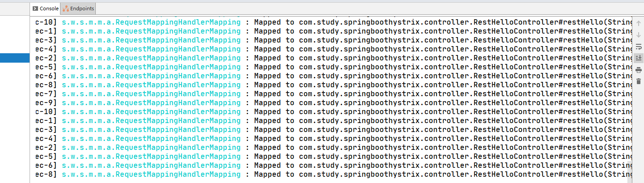Screen dimensions: 644x183
Task: Clear all console output with trash icon
Action: 638,81
